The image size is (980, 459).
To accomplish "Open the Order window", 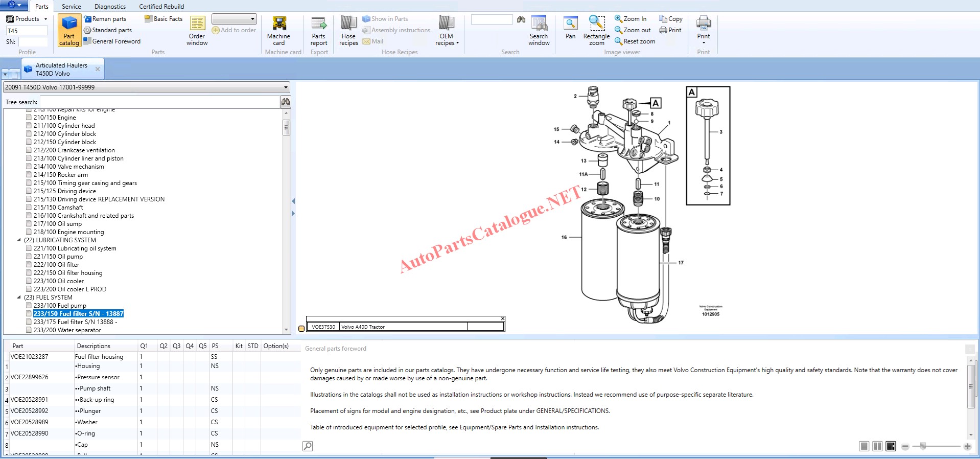I will tap(197, 31).
